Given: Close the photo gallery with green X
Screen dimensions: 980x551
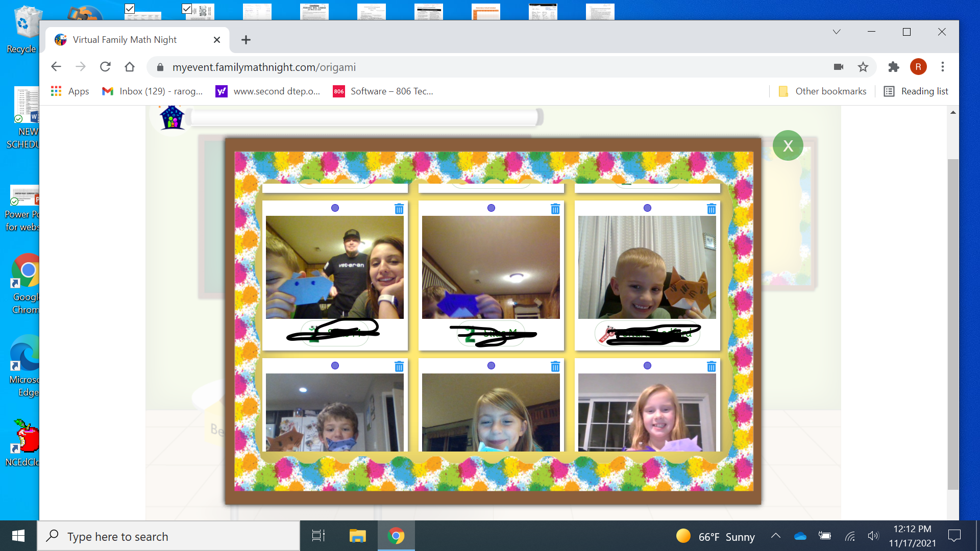Looking at the screenshot, I should coord(788,146).
